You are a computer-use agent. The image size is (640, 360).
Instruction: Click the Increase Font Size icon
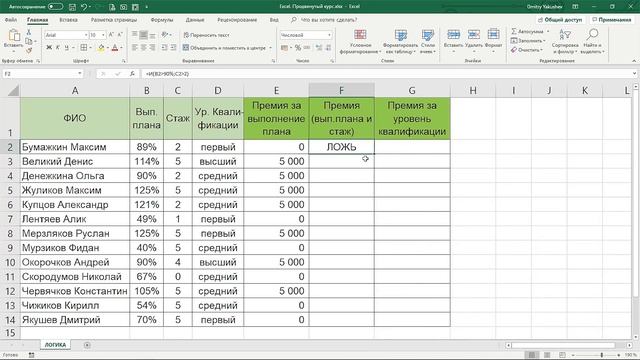[111, 35]
